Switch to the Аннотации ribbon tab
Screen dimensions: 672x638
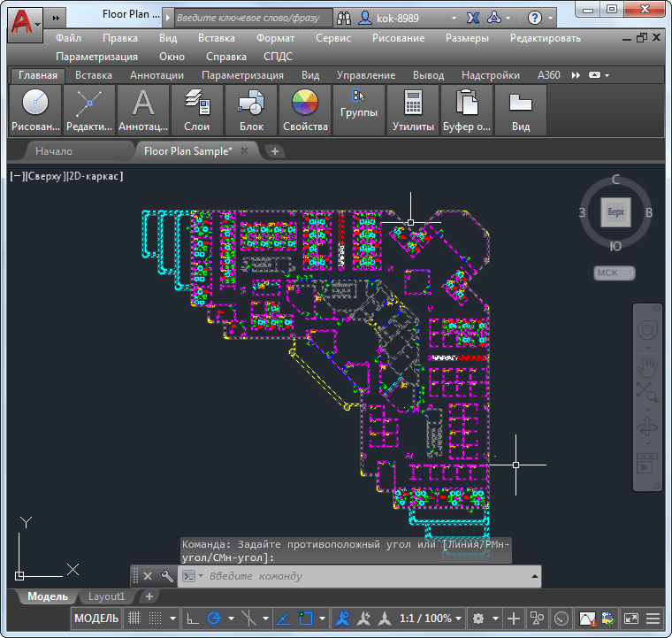tap(157, 75)
